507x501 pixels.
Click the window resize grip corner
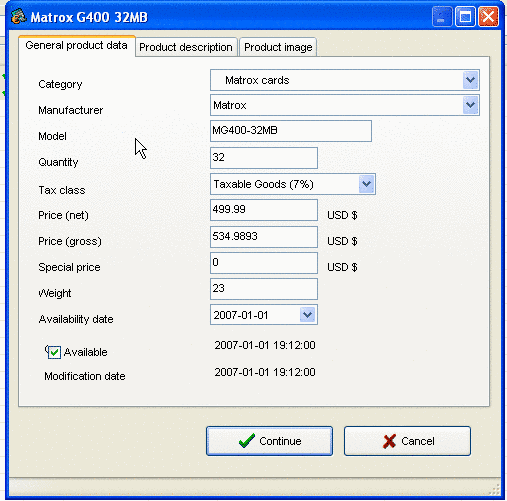[x=494, y=489]
